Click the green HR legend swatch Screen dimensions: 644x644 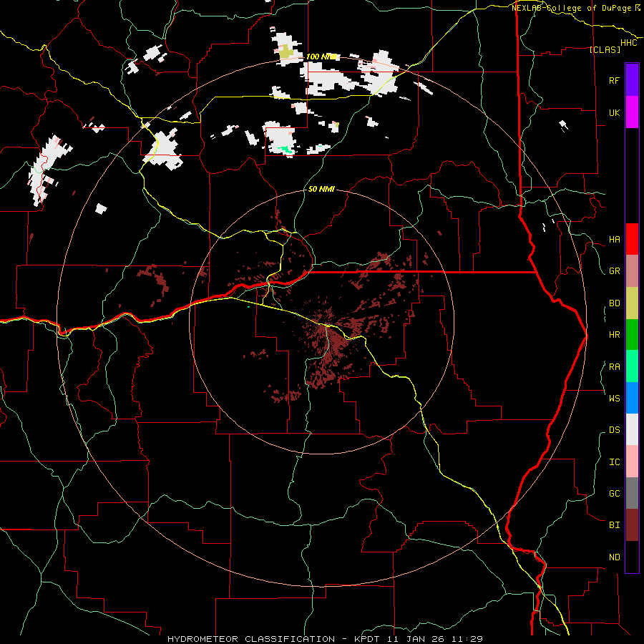point(632,335)
